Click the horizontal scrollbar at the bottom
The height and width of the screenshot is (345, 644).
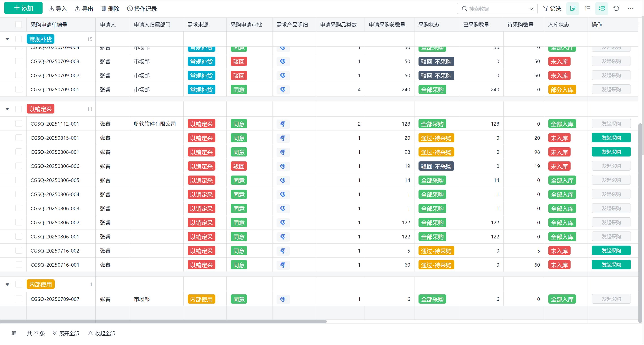coord(163,321)
